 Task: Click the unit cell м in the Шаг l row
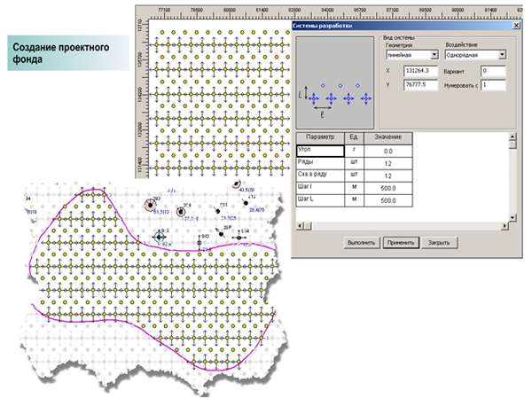pyautogui.click(x=354, y=188)
